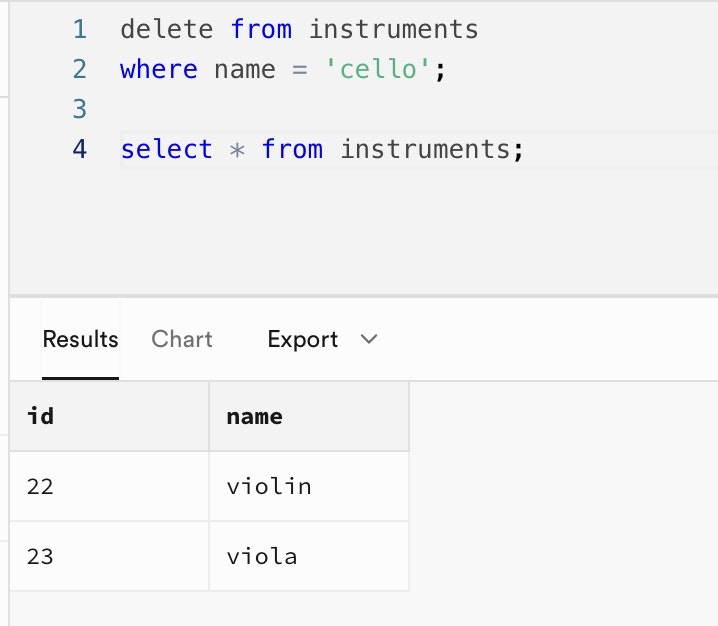The width and height of the screenshot is (718, 626).
Task: Click the id cell with value 22
Action: (41, 487)
